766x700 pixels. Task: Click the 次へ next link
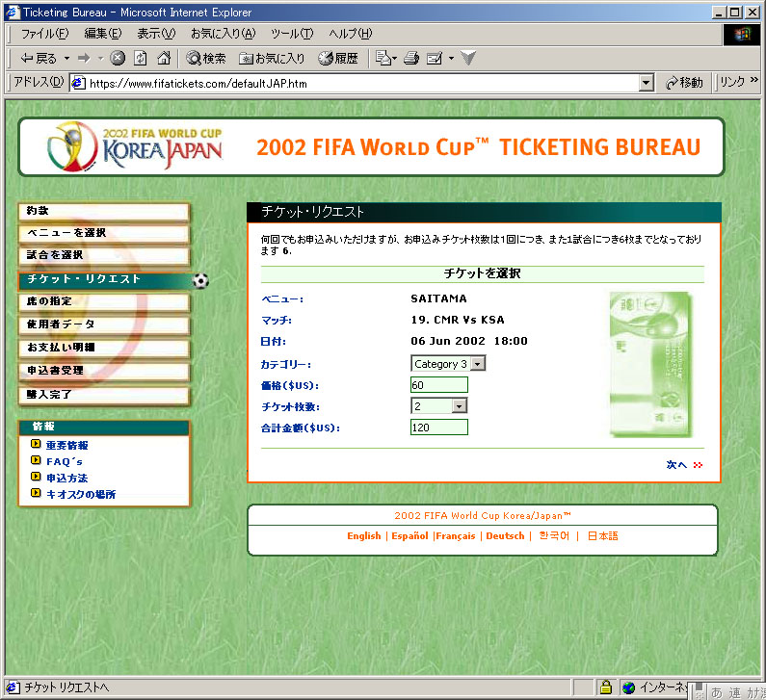[676, 465]
